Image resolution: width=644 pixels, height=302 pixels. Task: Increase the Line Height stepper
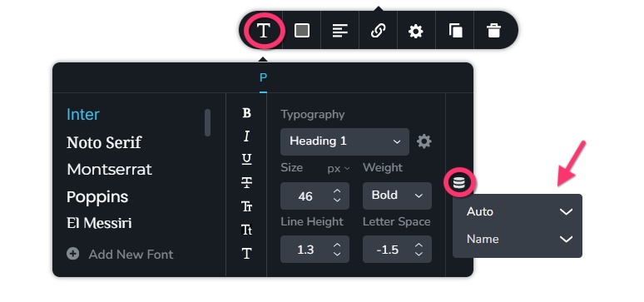click(337, 245)
